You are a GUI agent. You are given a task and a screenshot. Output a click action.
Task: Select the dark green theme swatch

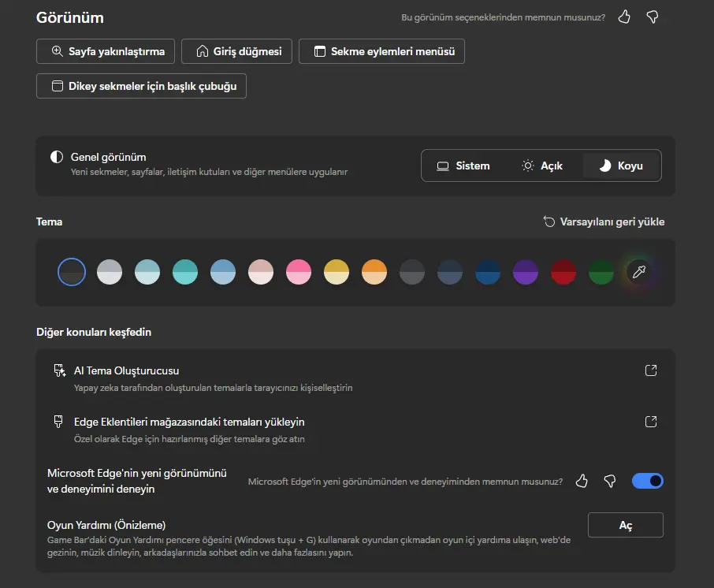(601, 272)
